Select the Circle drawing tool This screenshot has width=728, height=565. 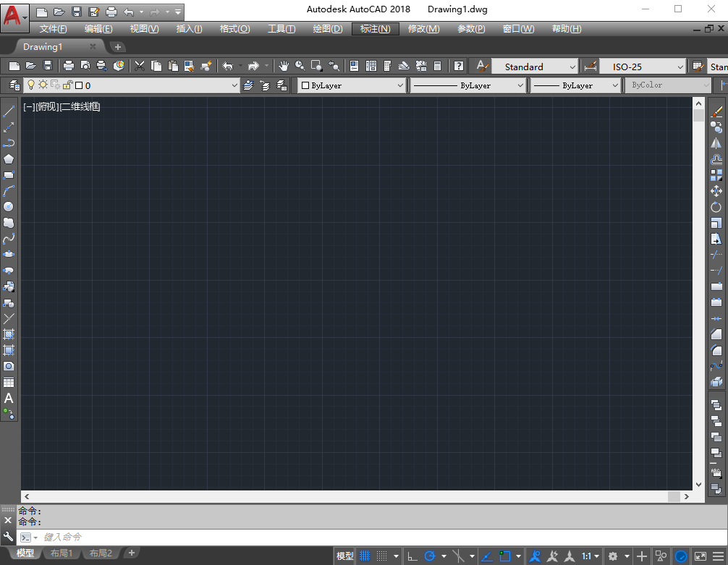(x=9, y=207)
